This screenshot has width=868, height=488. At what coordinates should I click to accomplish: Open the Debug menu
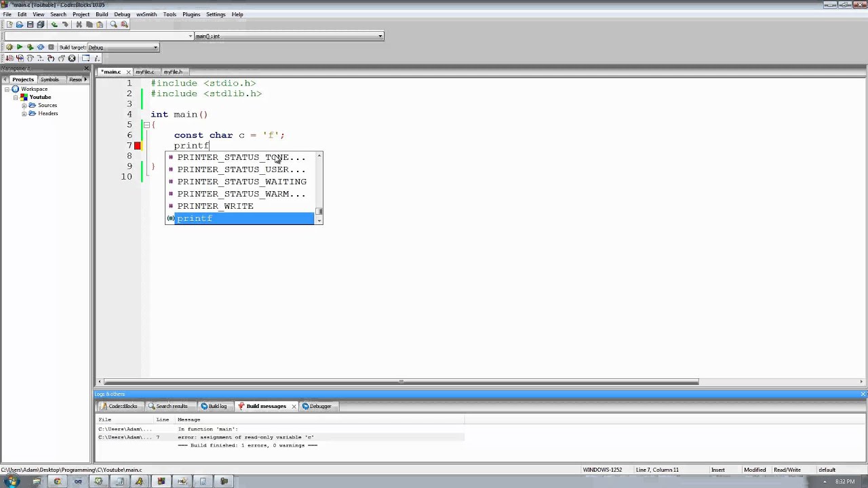click(x=122, y=14)
